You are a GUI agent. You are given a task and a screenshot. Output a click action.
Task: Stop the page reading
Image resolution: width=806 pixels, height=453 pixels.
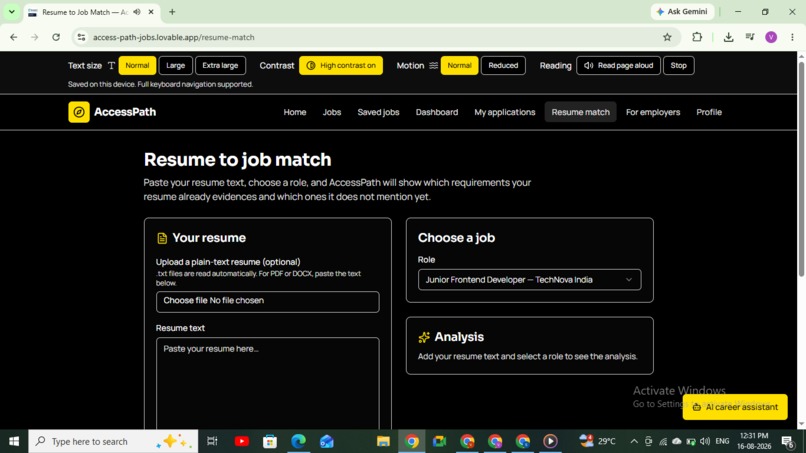point(679,65)
